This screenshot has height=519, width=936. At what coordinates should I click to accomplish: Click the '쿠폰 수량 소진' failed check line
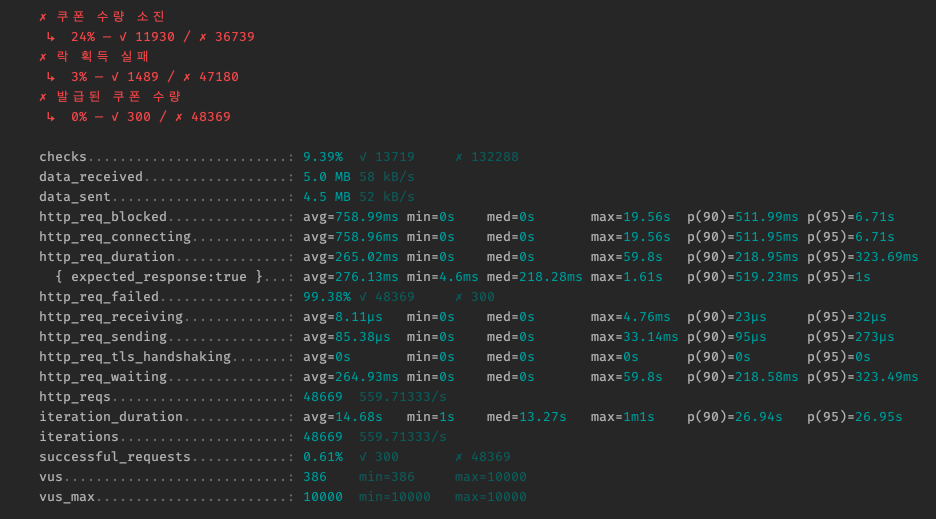coord(101,17)
